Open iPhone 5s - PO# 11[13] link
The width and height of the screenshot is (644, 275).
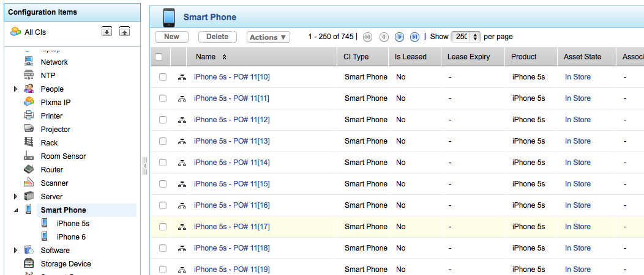(231, 141)
